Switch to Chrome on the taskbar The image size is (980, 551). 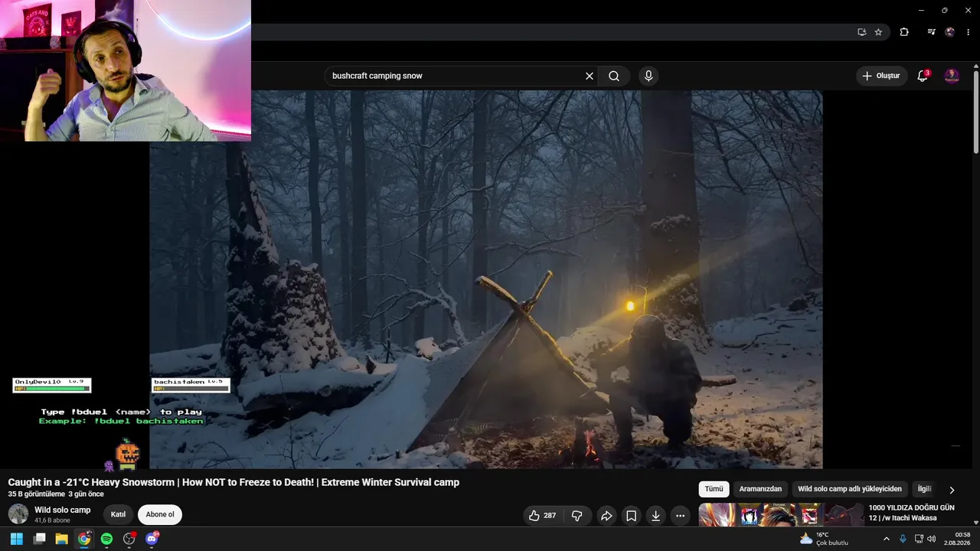84,539
